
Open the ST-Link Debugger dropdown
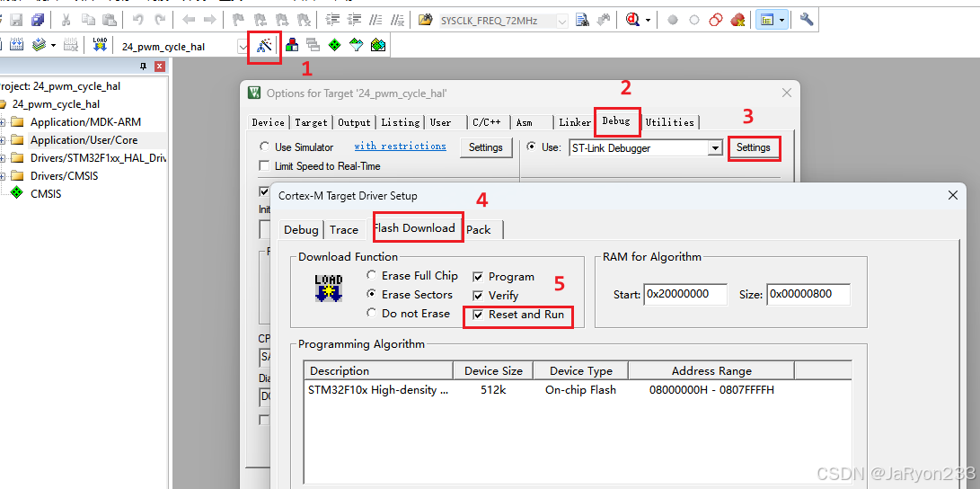click(x=715, y=148)
